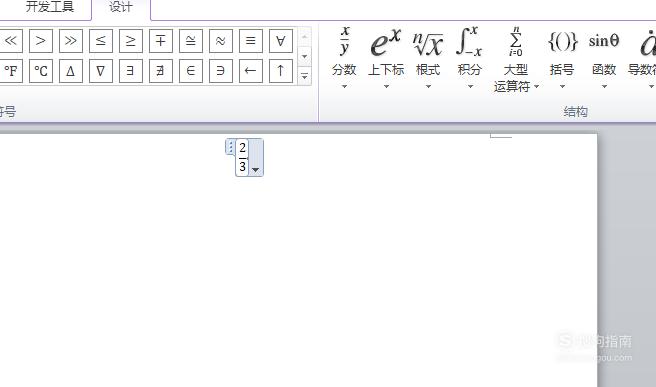
Task: Click the equation box move handle
Action: click(x=230, y=147)
